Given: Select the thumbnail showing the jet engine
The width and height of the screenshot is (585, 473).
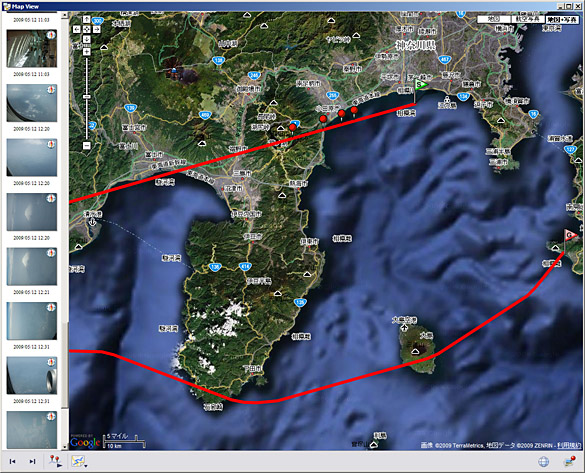Looking at the screenshot, I should pyautogui.click(x=32, y=375).
